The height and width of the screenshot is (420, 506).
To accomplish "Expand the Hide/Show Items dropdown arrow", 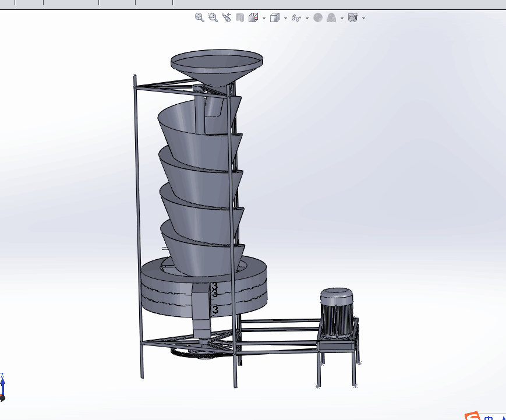I will pos(307,18).
